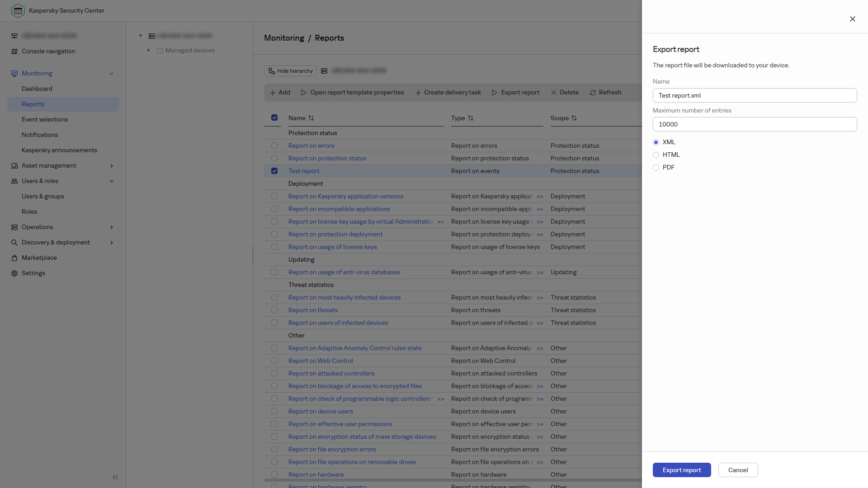Cancel the report export
The height and width of the screenshot is (488, 868).
(x=738, y=470)
